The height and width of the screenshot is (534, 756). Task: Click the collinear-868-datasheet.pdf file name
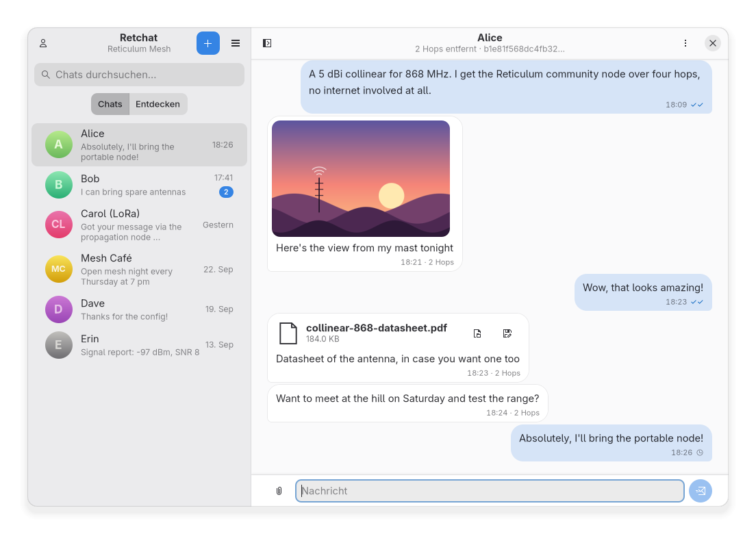(x=377, y=328)
